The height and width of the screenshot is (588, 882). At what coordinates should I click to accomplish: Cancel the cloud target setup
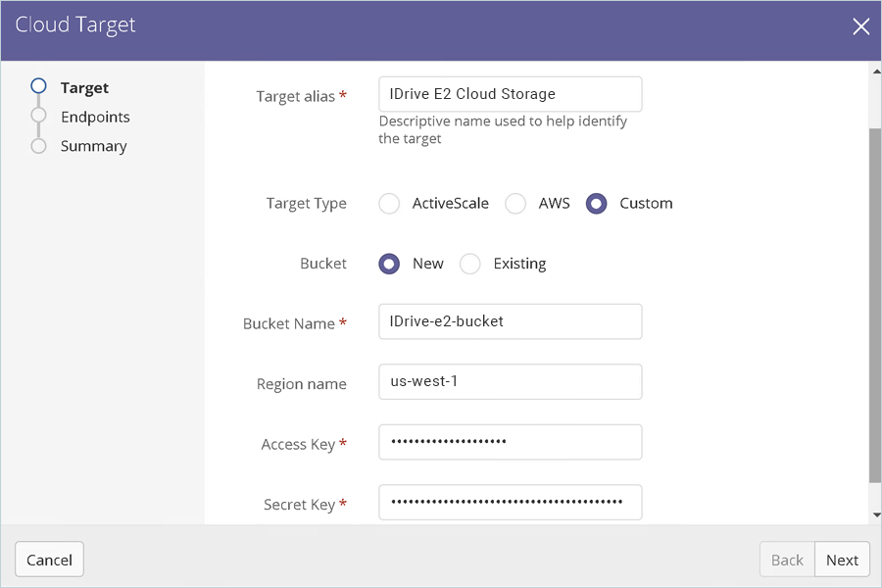click(50, 560)
